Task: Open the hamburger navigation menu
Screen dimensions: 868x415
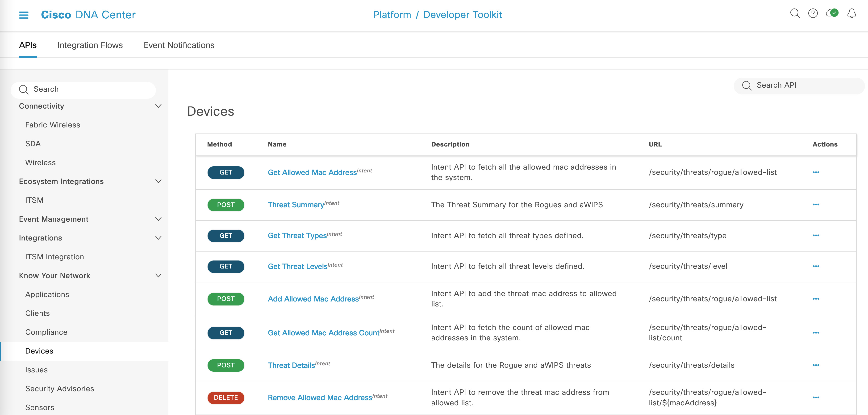Action: [x=24, y=15]
